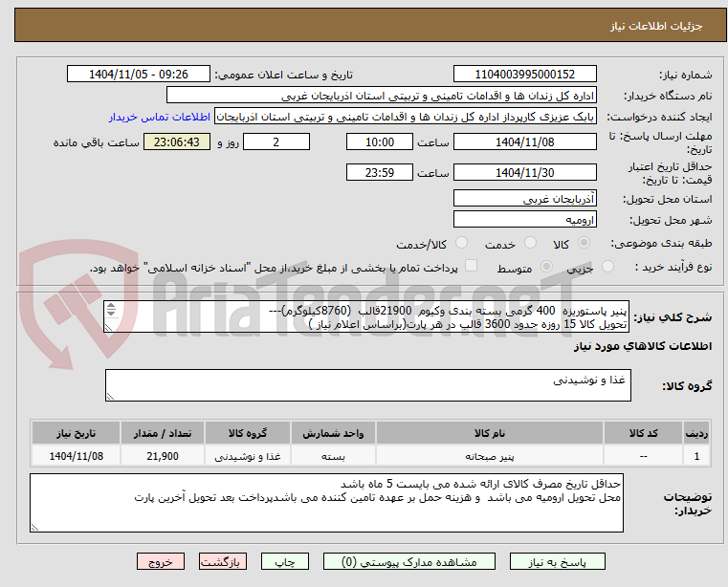Click the table date cell '1404/11/08'
This screenshot has width=728, height=587.
tap(77, 456)
